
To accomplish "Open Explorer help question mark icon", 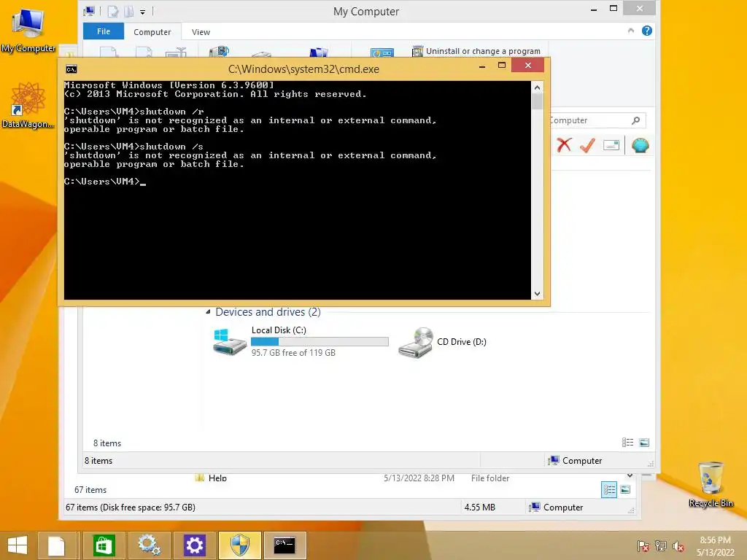I will click(x=646, y=31).
